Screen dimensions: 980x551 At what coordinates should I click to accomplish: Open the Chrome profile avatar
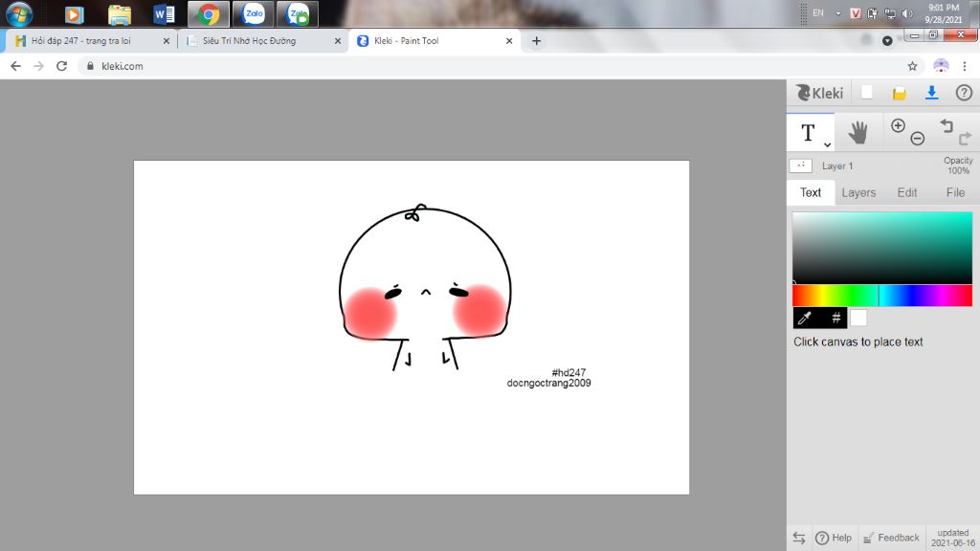tap(941, 66)
